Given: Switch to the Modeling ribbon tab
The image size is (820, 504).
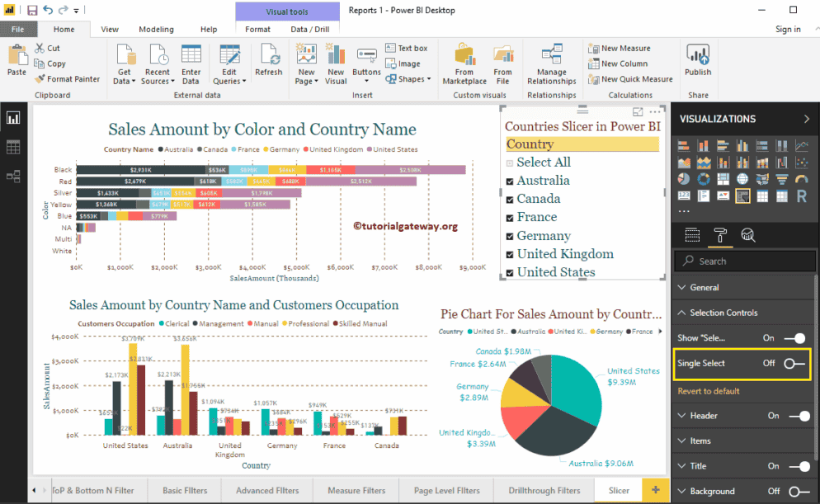Looking at the screenshot, I should pos(156,28).
